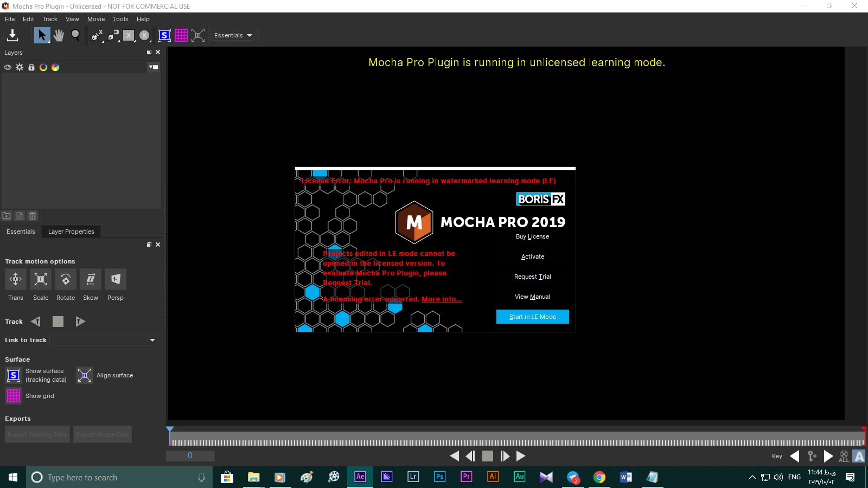This screenshot has height=488, width=868.
Task: Click Track Forwards button
Action: coord(80,322)
